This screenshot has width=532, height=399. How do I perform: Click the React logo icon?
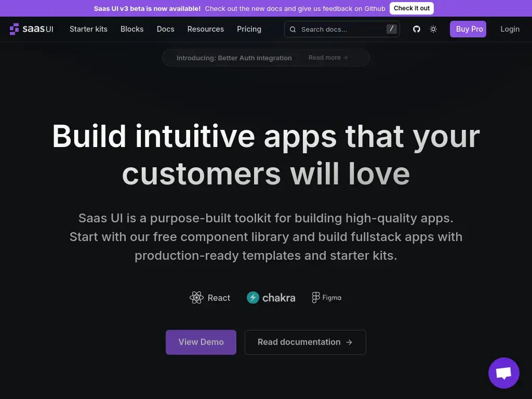tap(196, 298)
